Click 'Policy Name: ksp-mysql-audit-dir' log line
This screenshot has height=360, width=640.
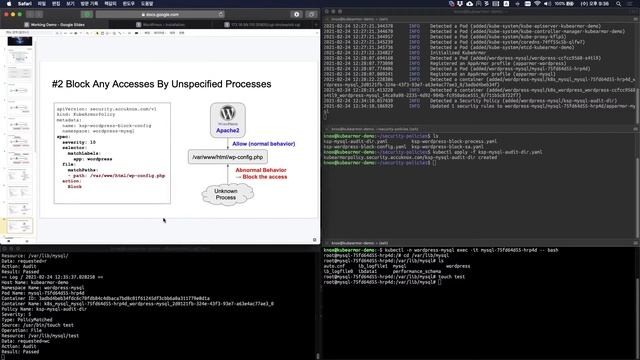pyautogui.click(x=44, y=309)
